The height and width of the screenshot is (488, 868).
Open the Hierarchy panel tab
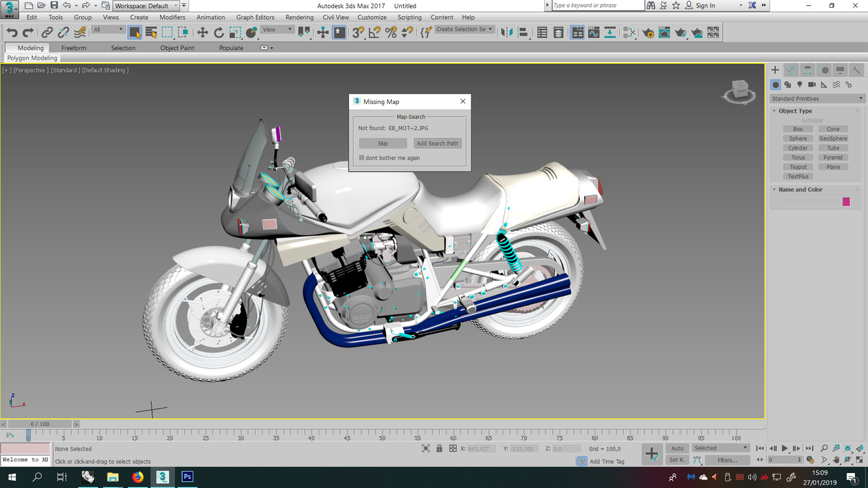[807, 70]
